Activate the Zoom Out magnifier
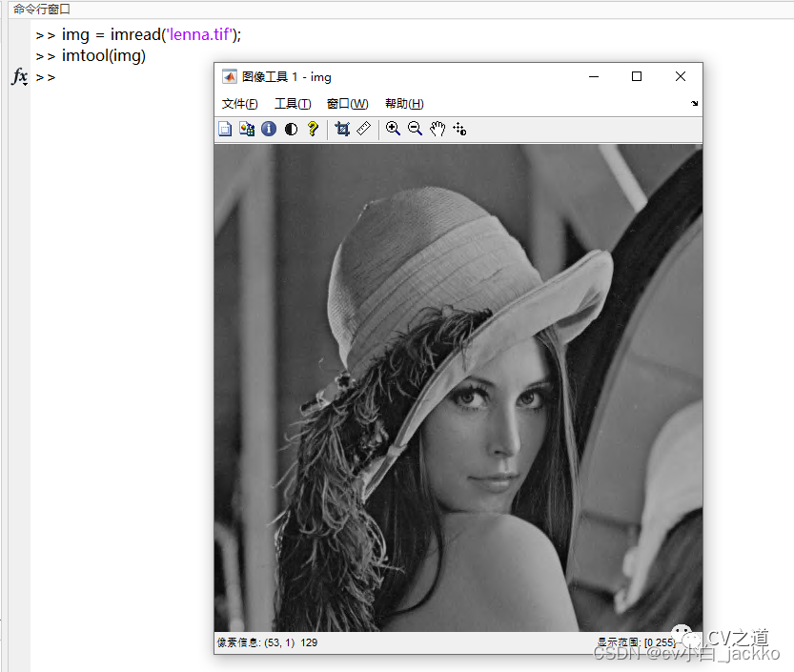Screen dimensions: 794x672 [x=416, y=129]
